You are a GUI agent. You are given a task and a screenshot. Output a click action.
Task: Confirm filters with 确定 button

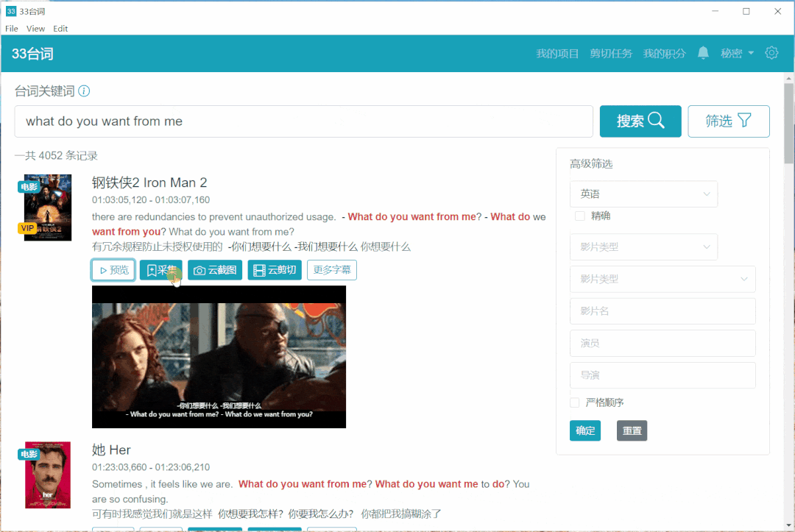coord(585,430)
